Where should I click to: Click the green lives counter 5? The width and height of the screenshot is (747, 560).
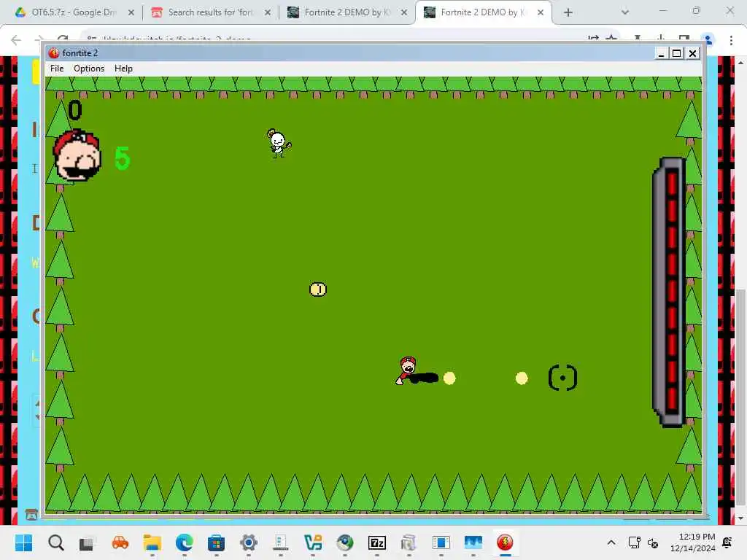tap(123, 158)
